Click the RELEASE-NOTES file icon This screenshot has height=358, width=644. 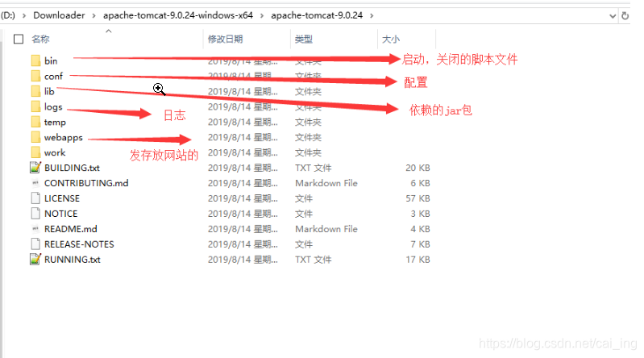point(35,244)
